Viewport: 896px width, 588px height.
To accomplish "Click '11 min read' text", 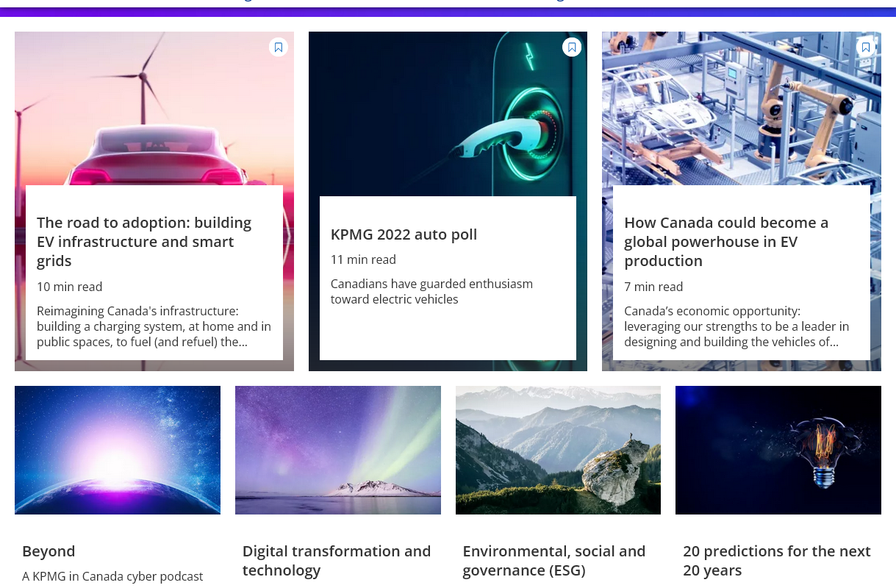I will point(363,259).
